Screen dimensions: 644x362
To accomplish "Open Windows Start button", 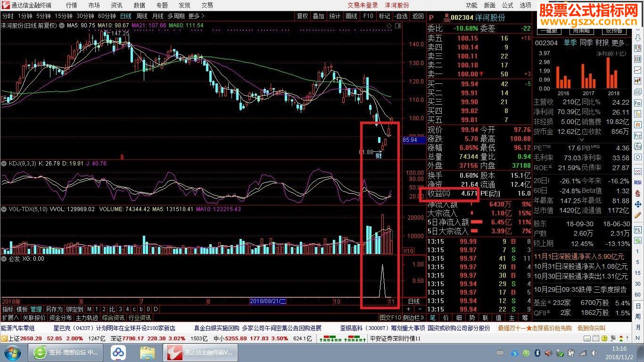I will coord(12,352).
